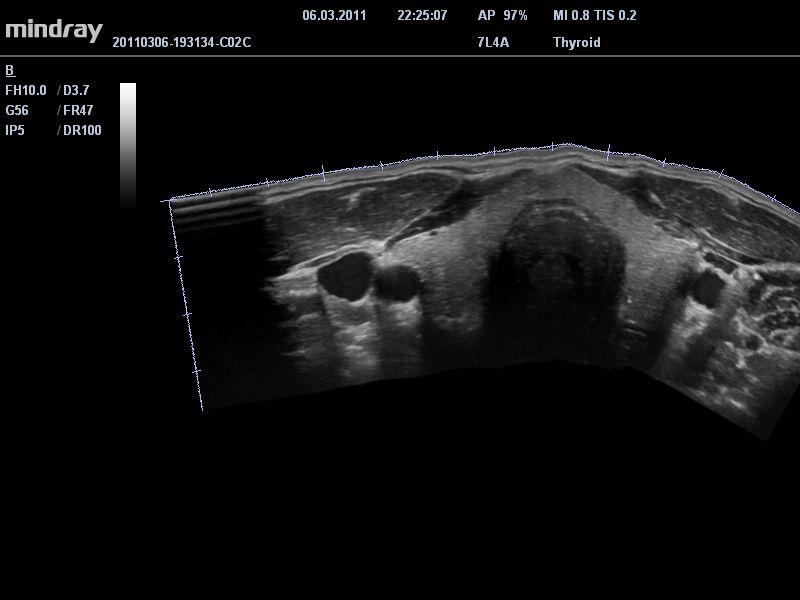Click the IP5 image processing setting
Viewport: 800px width, 600px height.
15,131
